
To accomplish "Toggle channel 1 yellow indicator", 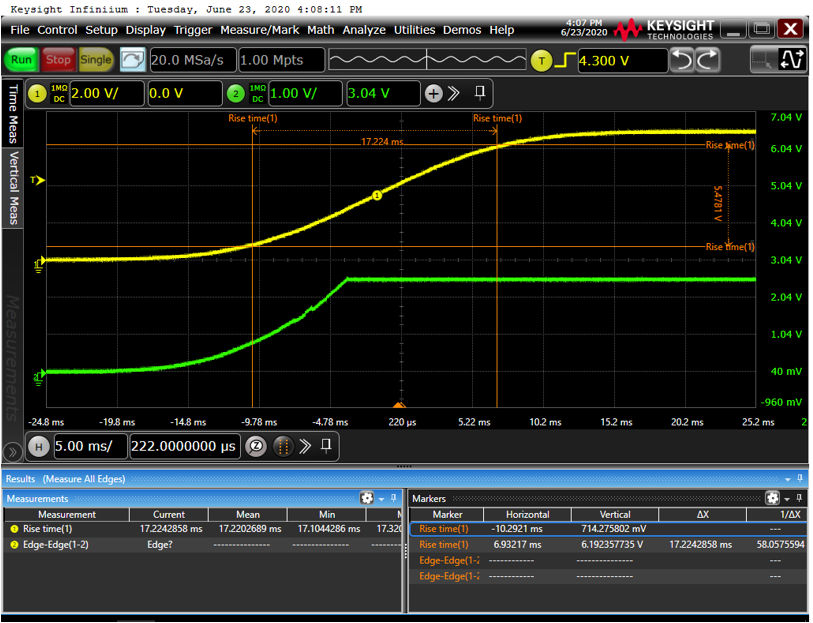I will [x=39, y=94].
